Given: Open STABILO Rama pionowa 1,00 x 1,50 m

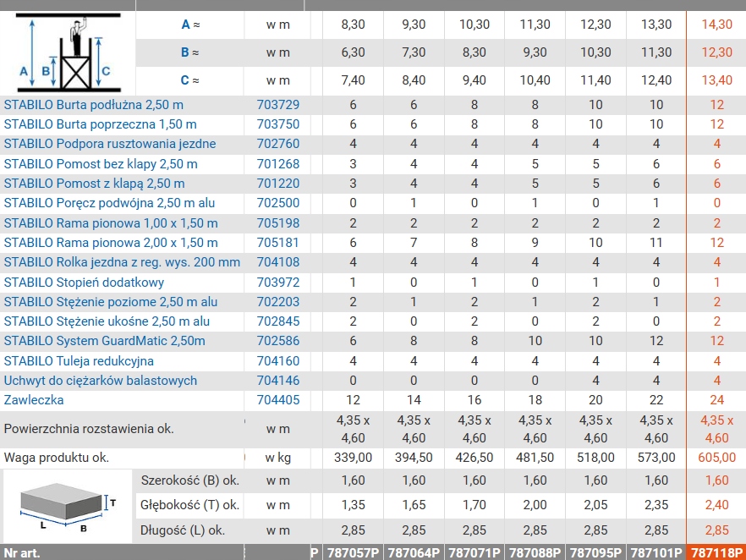Looking at the screenshot, I should tap(111, 223).
